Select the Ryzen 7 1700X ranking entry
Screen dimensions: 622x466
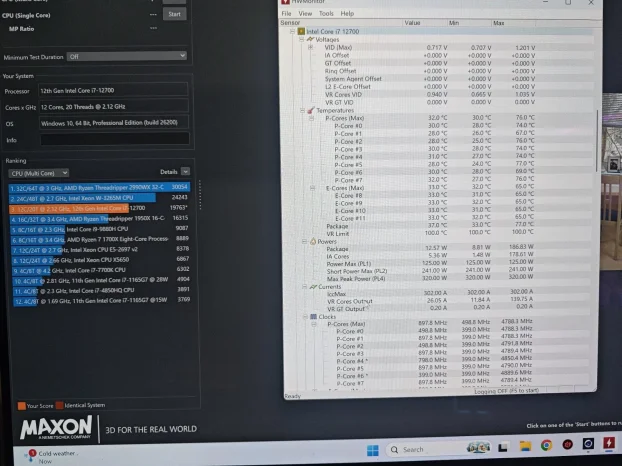pyautogui.click(x=101, y=239)
